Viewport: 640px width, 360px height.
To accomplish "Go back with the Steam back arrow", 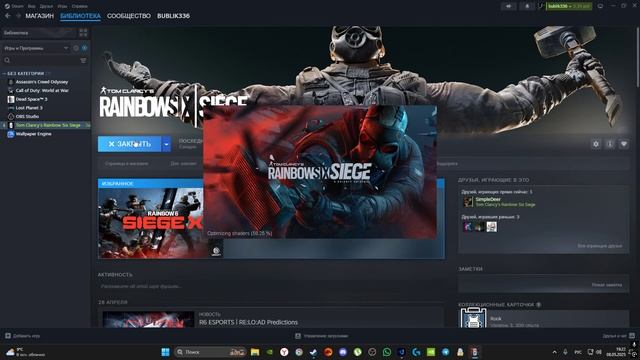I will pyautogui.click(x=8, y=16).
